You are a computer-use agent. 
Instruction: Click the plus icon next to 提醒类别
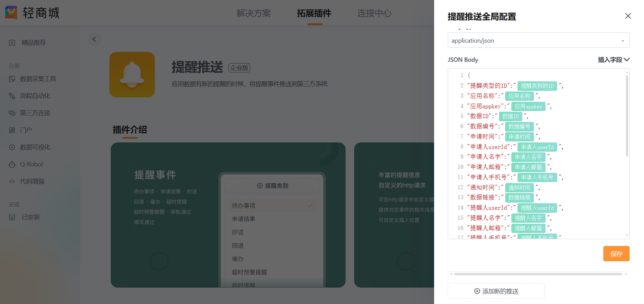[260, 186]
